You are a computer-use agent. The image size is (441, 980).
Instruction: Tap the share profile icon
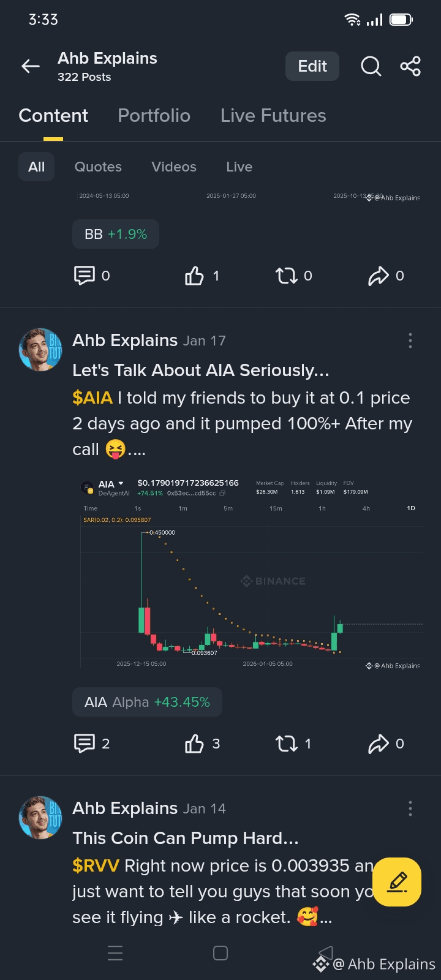tap(410, 66)
